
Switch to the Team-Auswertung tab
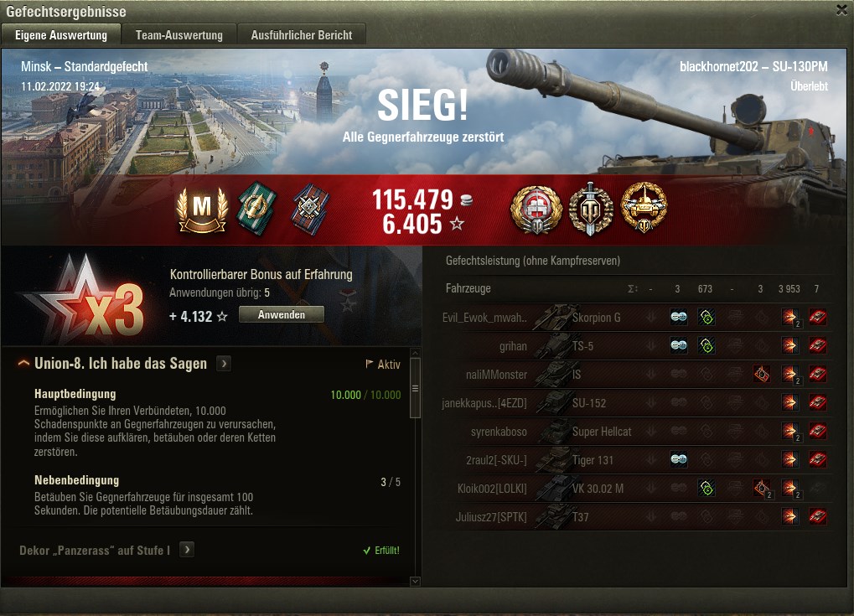(179, 35)
